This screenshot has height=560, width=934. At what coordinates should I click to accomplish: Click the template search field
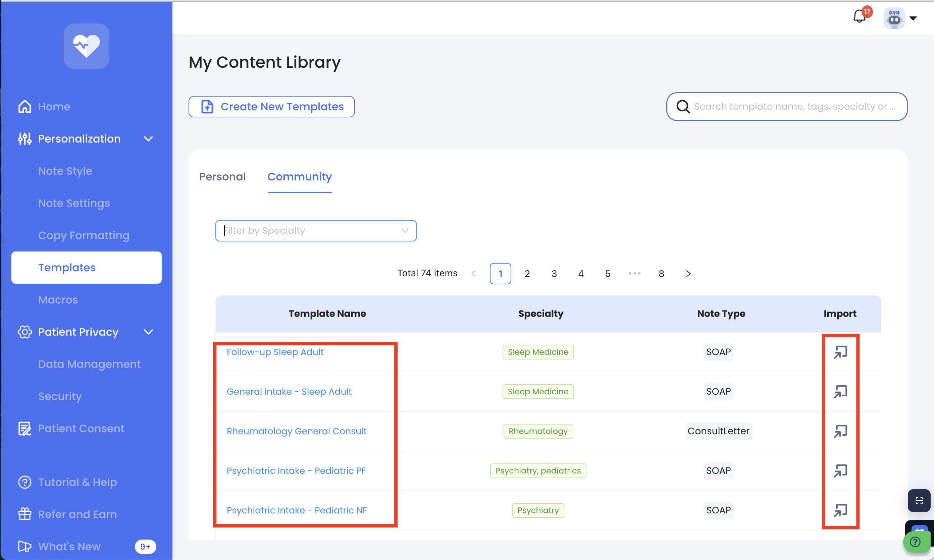[793, 106]
